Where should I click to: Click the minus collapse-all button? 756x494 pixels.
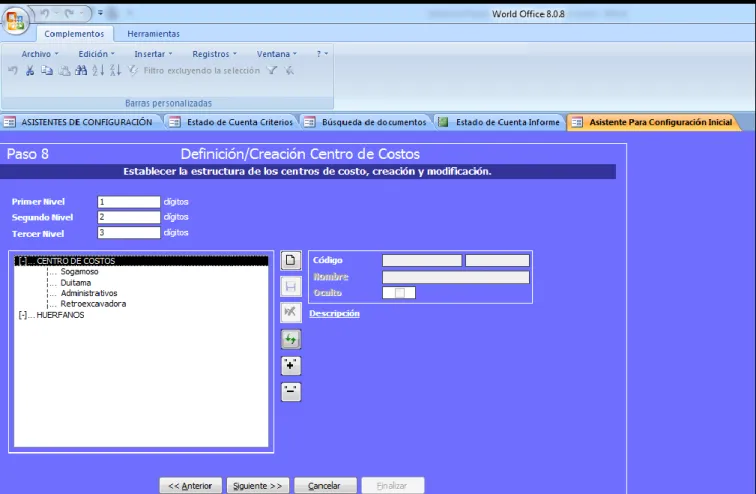point(291,392)
